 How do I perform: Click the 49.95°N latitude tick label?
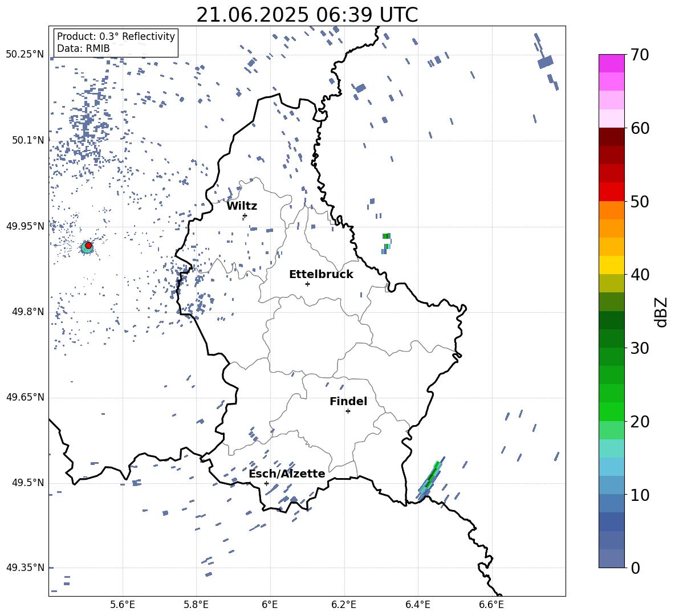click(25, 226)
